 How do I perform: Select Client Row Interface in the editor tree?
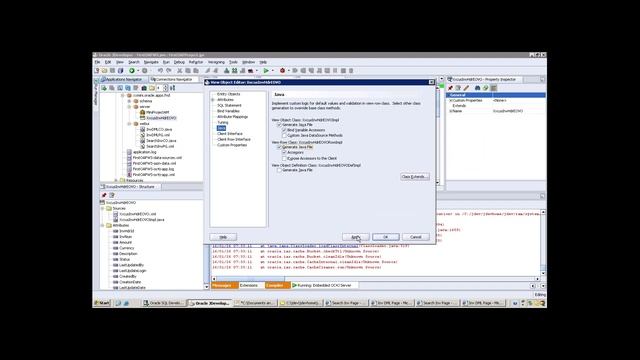(x=234, y=139)
